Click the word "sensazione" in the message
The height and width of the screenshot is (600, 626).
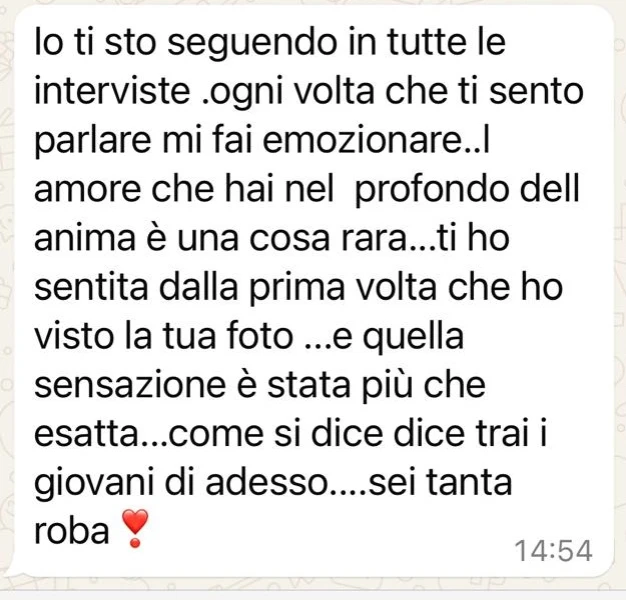pos(130,385)
